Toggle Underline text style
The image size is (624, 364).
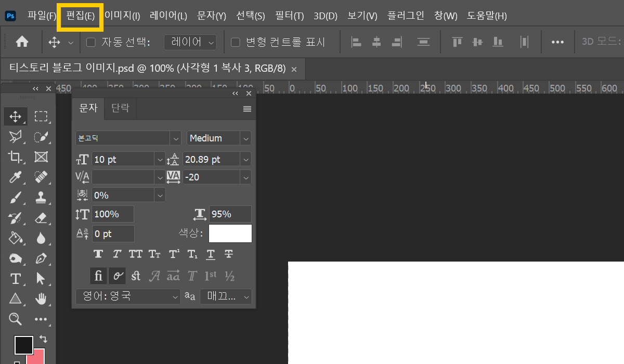point(210,254)
